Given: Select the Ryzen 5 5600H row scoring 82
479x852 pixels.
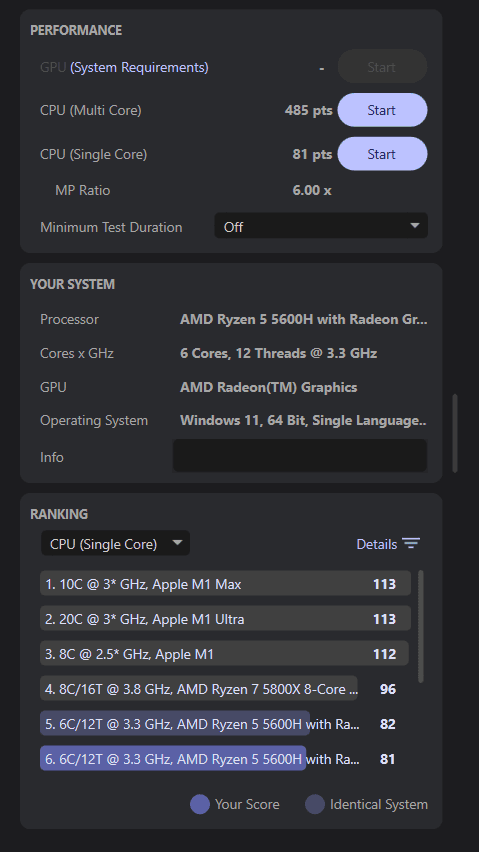Looking at the screenshot, I should 175,724.
